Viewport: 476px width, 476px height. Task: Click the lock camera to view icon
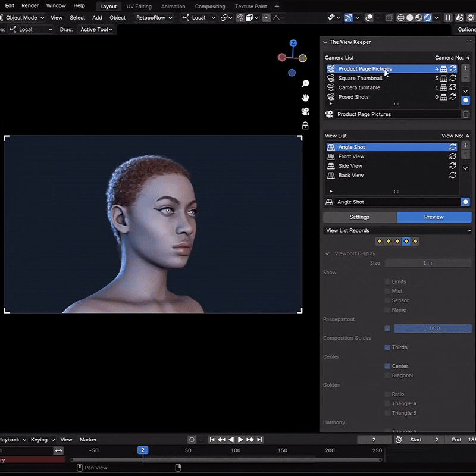305,126
